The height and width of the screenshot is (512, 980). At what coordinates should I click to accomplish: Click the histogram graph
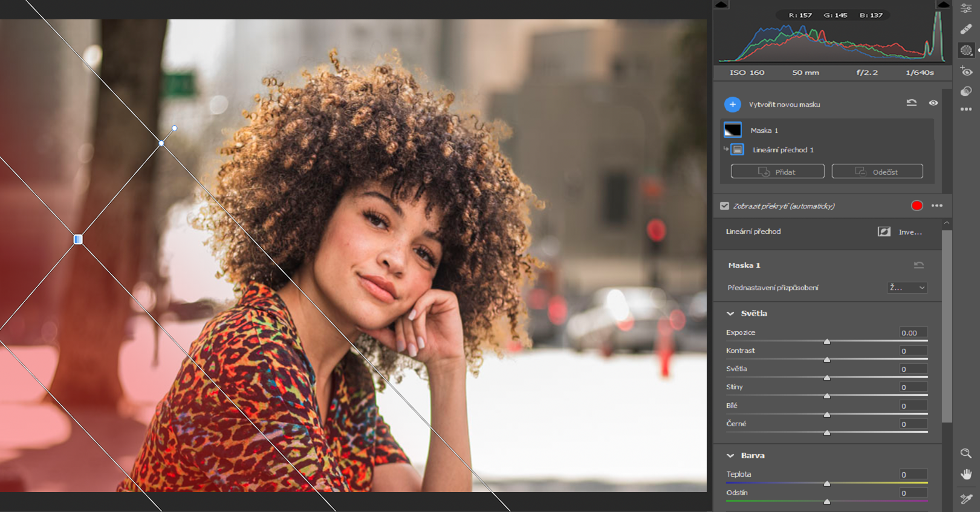(x=832, y=36)
